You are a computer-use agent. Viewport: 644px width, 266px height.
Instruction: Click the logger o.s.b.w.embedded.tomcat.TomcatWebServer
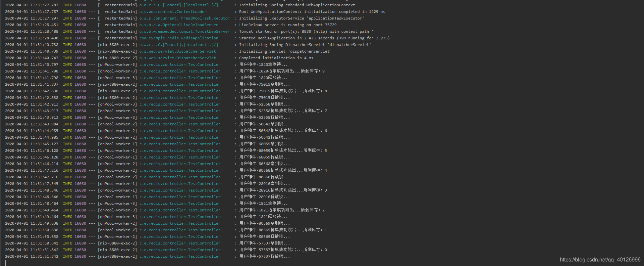point(185,31)
